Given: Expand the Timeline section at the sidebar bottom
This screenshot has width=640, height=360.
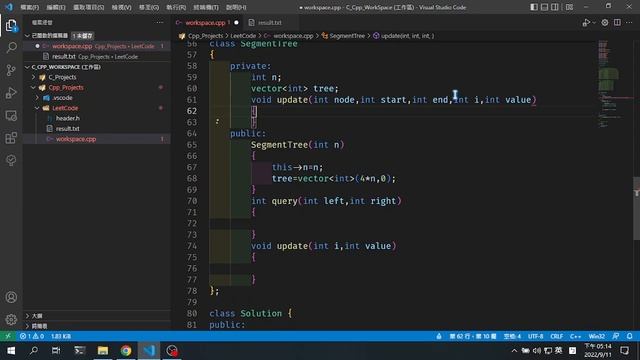Looking at the screenshot, I should (39, 326).
